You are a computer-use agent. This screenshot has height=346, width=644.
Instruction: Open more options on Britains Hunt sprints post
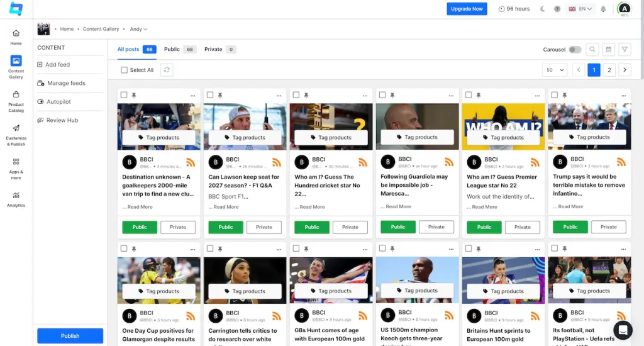tap(537, 249)
